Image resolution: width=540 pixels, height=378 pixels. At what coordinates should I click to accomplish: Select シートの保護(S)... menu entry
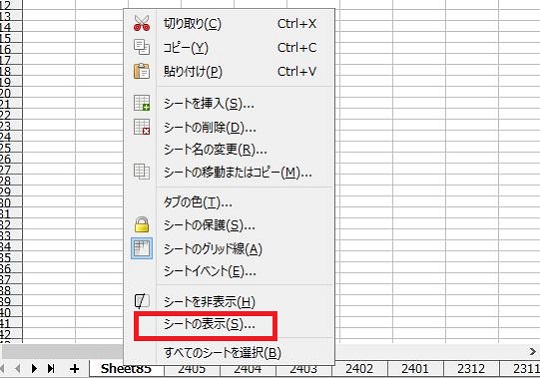[229, 225]
